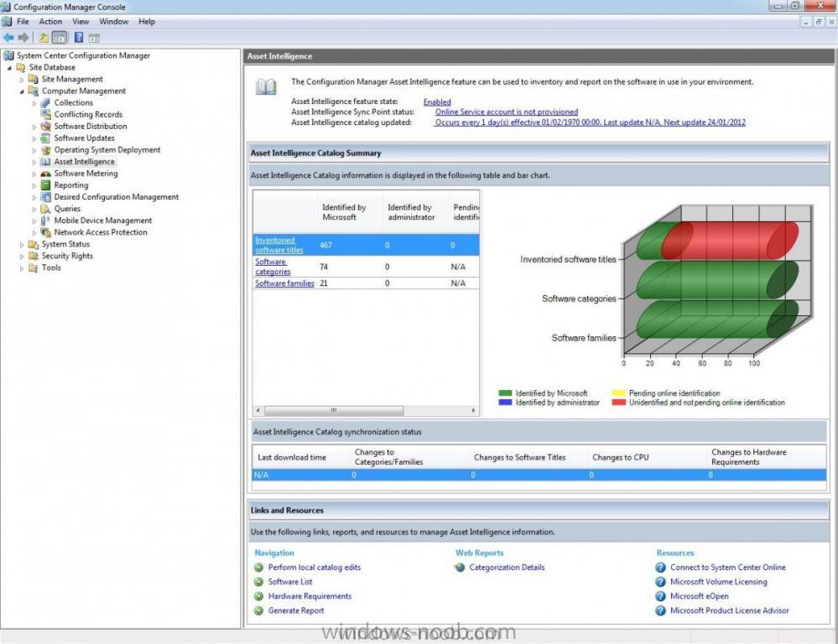
Task: Select the N/A synchronization status row
Action: pyautogui.click(x=539, y=475)
